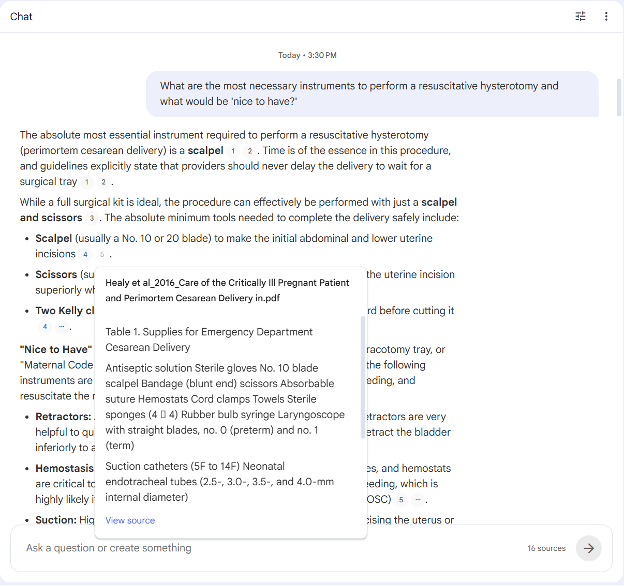Open the three-dot more options menu
Image resolution: width=624 pixels, height=586 pixels.
click(x=606, y=16)
